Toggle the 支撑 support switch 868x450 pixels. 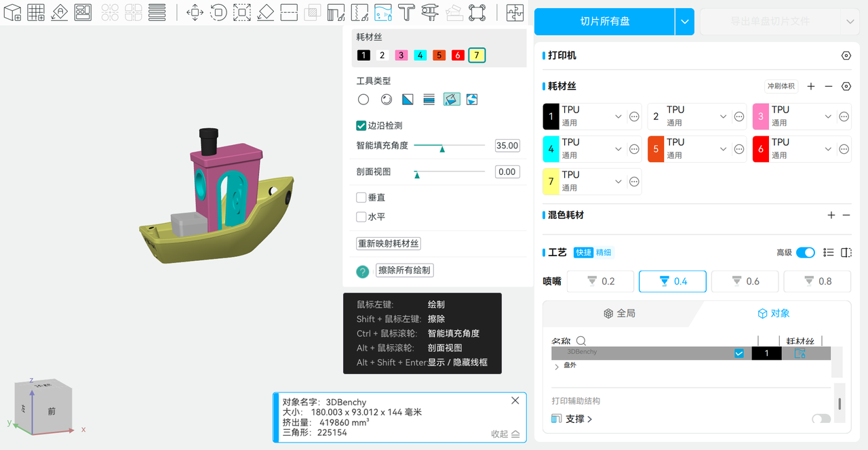(821, 419)
